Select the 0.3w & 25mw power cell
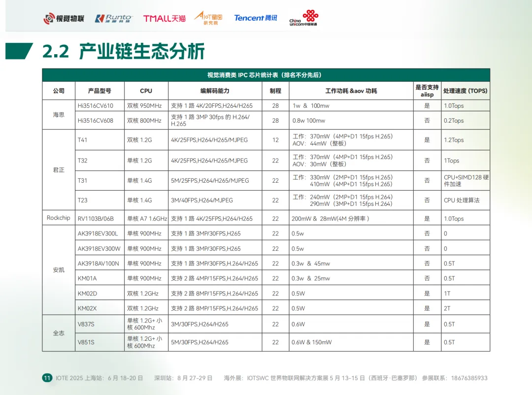 [351, 278]
